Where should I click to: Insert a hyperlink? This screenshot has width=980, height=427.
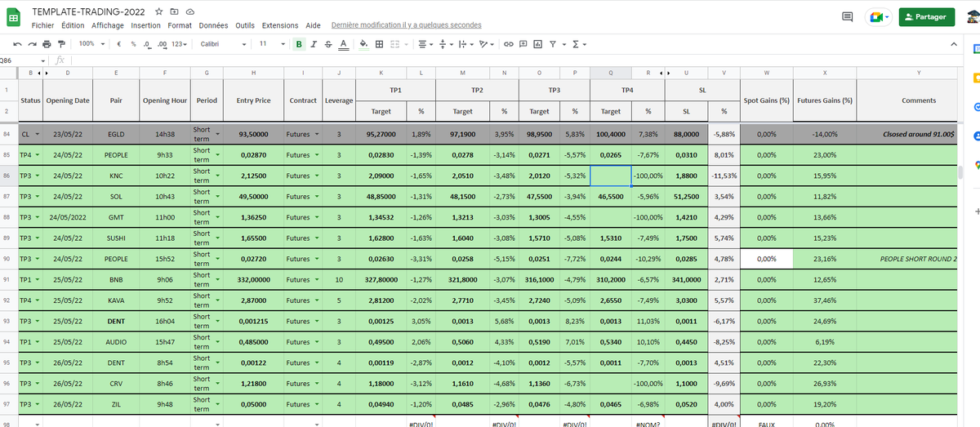tap(509, 43)
